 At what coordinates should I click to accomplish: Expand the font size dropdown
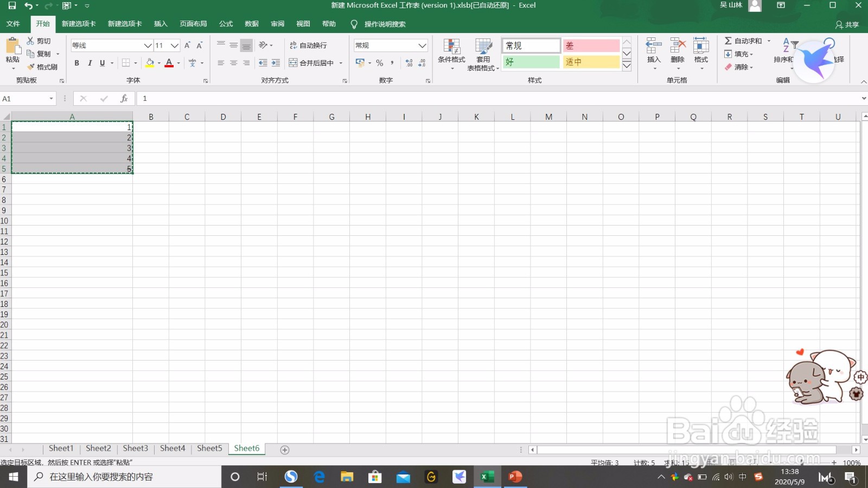click(175, 46)
